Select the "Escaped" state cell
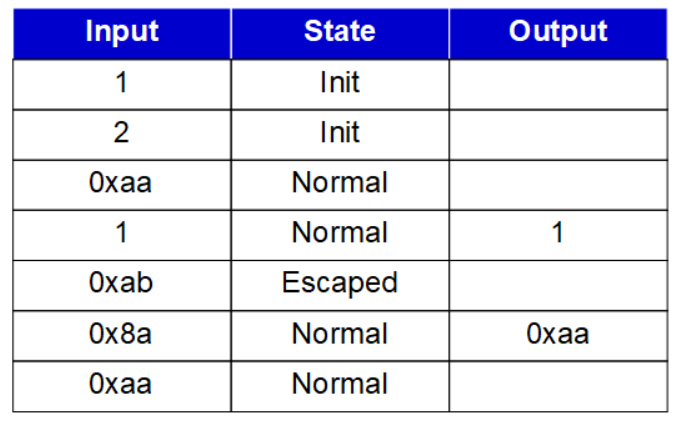Screen dimensions: 682x426 click(x=339, y=283)
